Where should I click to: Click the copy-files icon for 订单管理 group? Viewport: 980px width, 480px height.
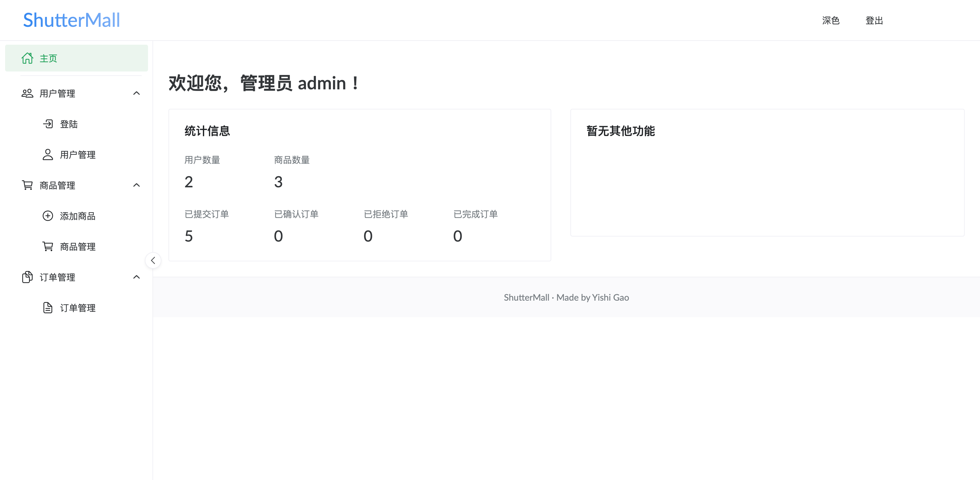pyautogui.click(x=27, y=277)
